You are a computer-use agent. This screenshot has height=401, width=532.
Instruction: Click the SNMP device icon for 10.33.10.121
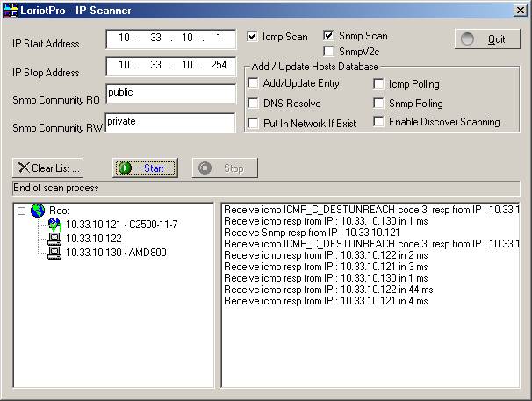54,225
